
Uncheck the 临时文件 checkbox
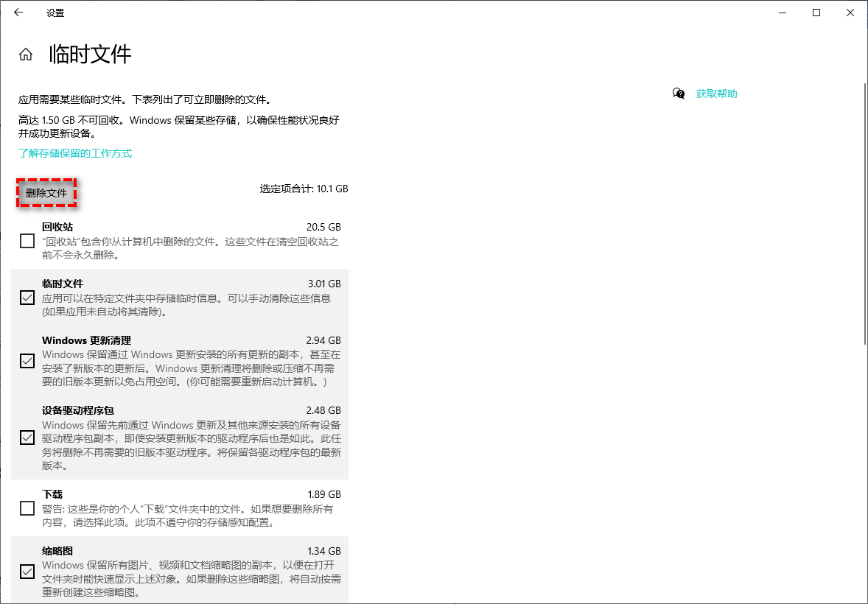[x=27, y=298]
